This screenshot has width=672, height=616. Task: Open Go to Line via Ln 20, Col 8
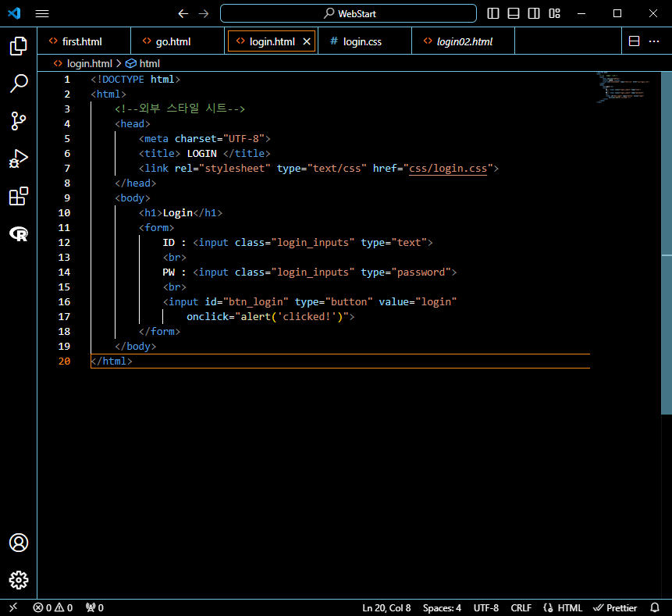pos(386,608)
